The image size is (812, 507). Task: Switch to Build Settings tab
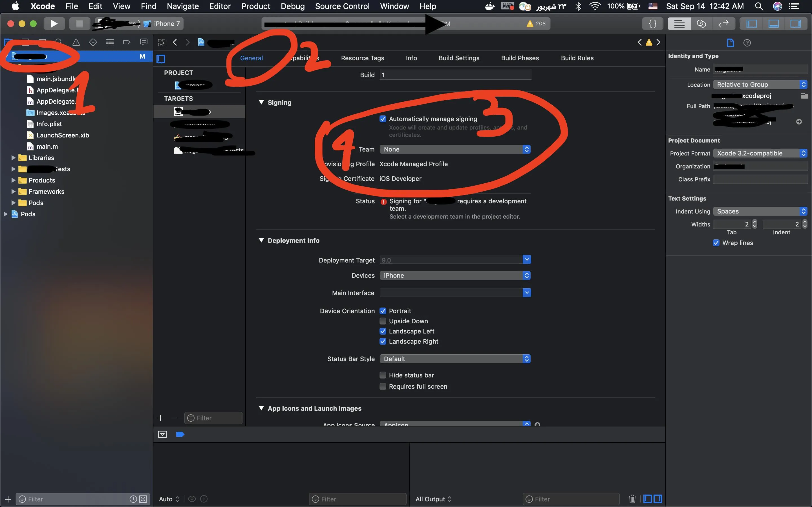(459, 58)
